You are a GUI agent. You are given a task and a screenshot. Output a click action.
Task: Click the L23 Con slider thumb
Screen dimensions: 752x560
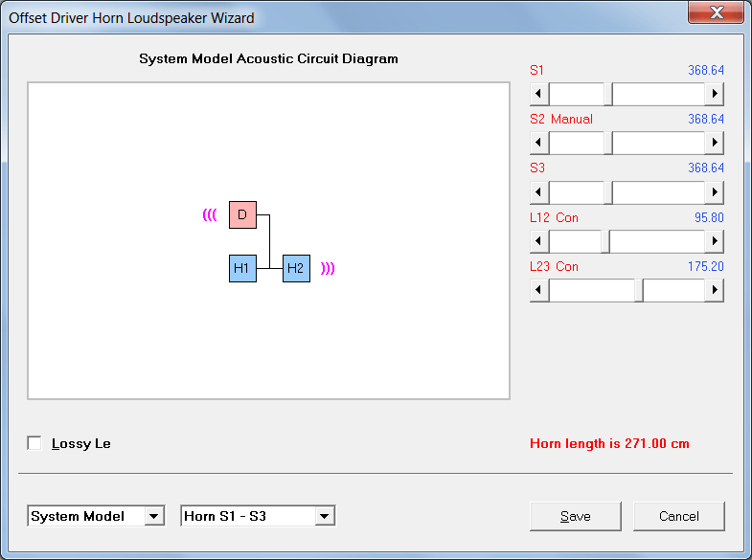[x=639, y=290]
